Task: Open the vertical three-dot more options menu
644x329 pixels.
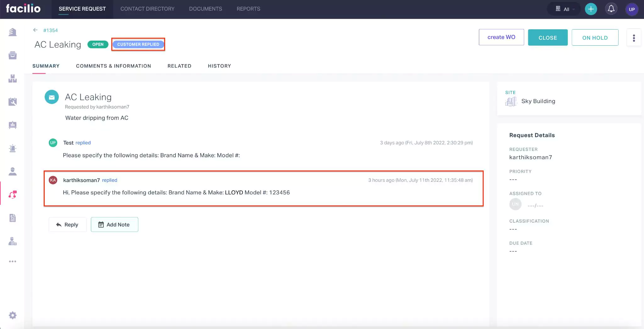Action: 634,38
